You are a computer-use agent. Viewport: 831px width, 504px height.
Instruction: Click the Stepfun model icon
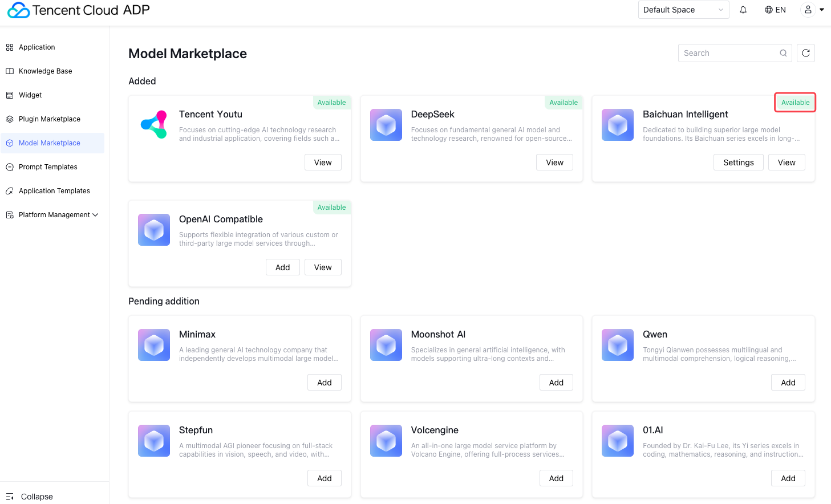point(154,441)
